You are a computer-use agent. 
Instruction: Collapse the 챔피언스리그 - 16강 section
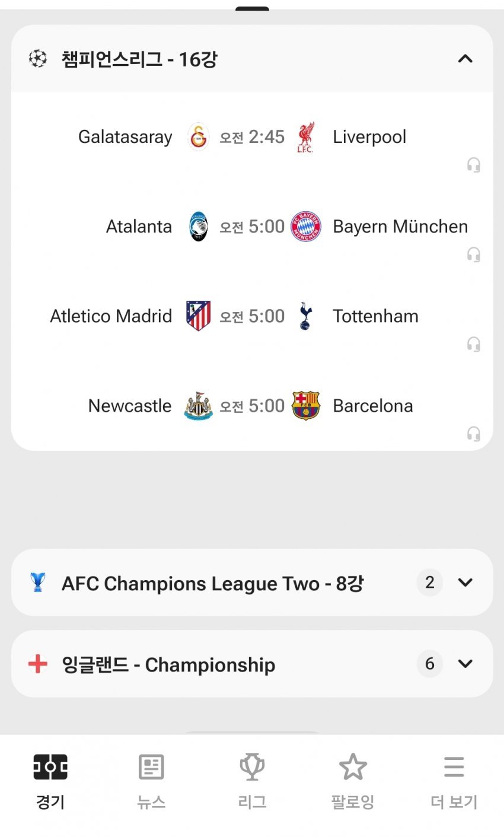pos(465,59)
